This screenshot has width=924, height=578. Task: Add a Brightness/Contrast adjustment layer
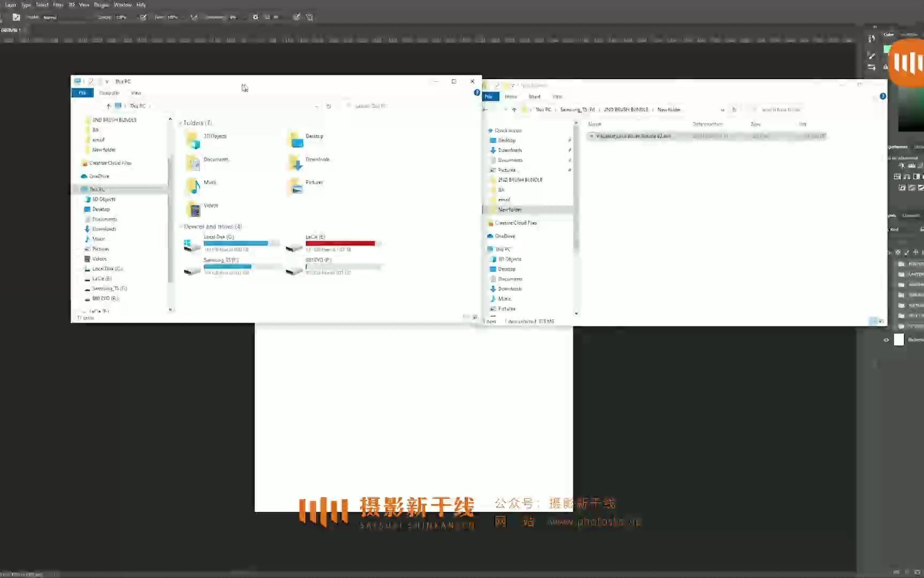click(902, 165)
